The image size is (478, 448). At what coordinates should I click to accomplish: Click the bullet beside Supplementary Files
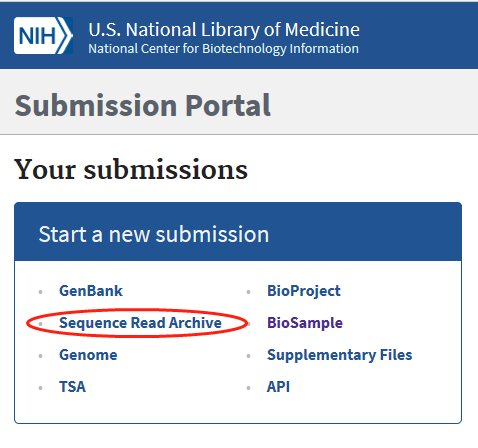click(x=248, y=356)
